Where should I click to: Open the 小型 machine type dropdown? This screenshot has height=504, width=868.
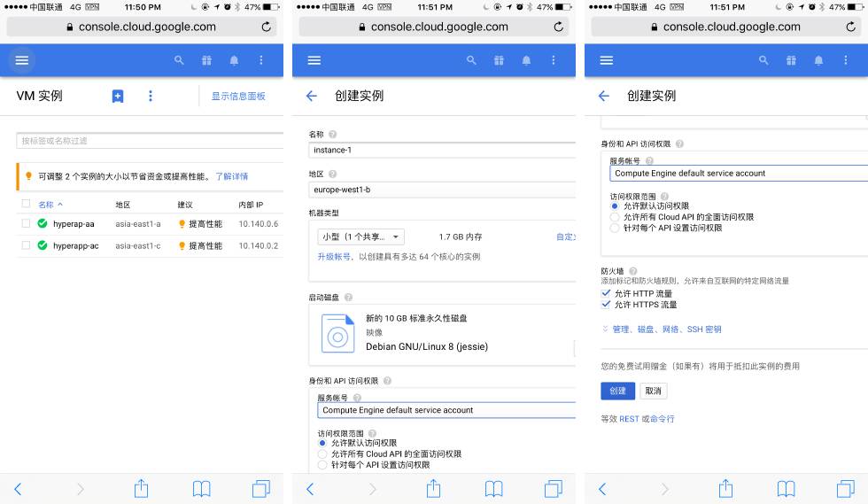coord(360,237)
